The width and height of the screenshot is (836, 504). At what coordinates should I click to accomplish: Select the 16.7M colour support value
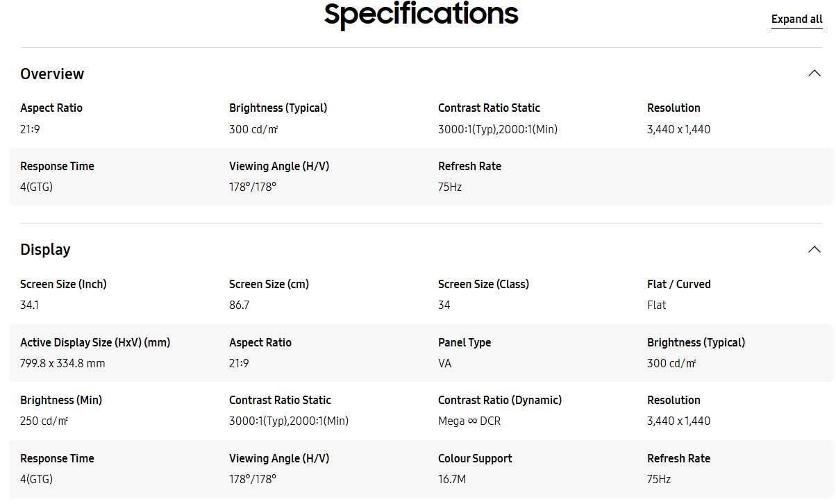[x=452, y=479]
